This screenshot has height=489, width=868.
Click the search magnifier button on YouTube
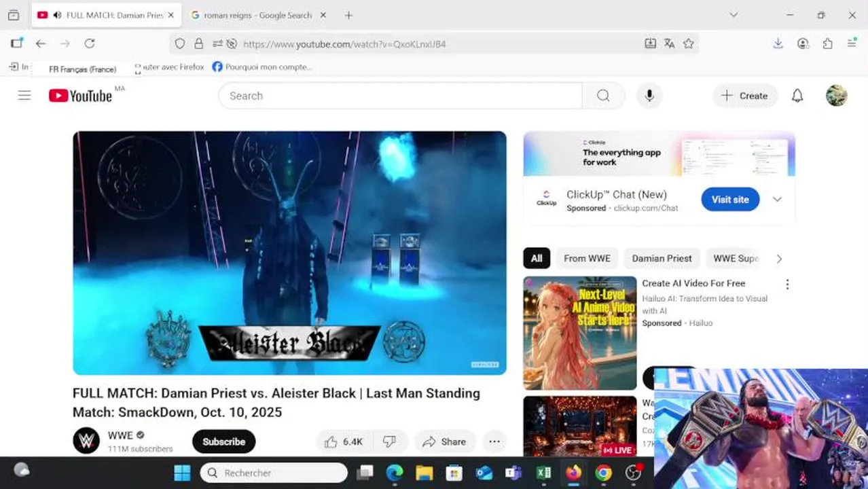coord(603,96)
